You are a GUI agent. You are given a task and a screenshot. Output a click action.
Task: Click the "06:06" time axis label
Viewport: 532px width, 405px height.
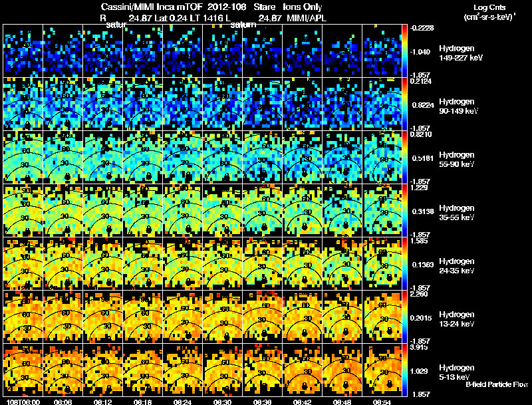click(x=63, y=402)
